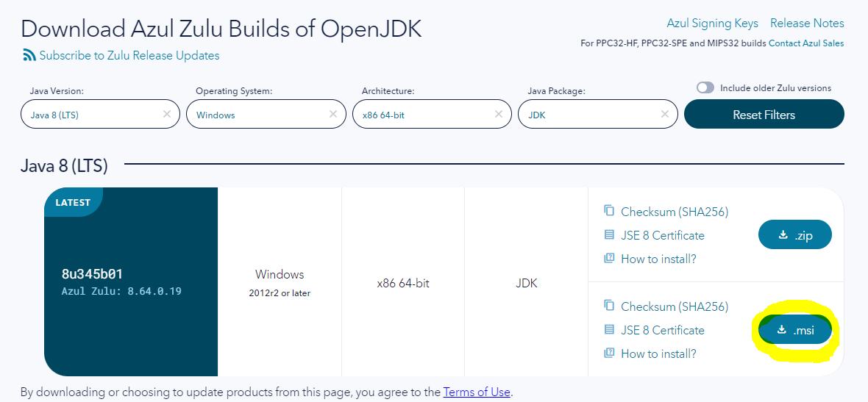Click Contact Azul Sales link

click(x=806, y=43)
